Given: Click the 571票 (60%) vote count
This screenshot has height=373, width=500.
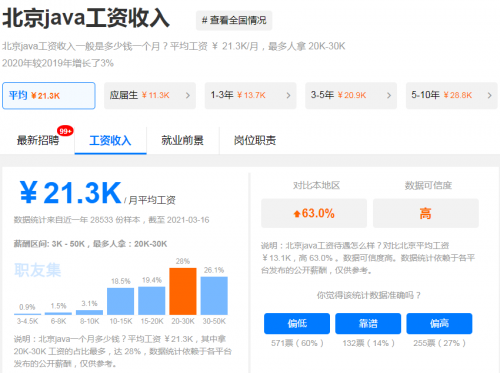Looking at the screenshot, I should [x=297, y=343].
